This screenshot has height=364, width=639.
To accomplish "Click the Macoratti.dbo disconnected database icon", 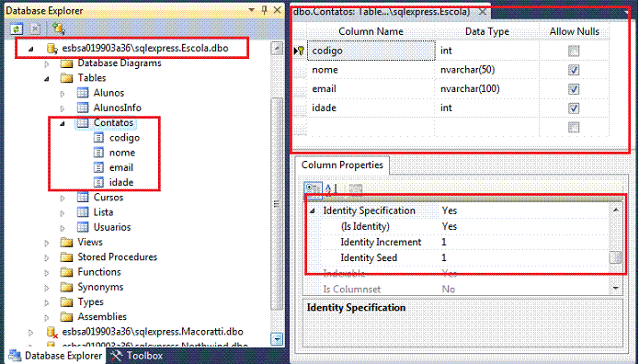I will [x=51, y=332].
